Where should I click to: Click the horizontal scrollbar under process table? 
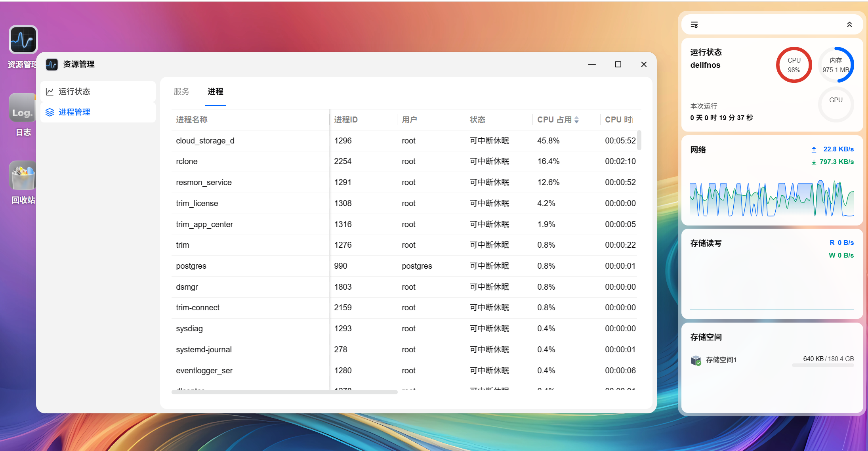coord(284,392)
